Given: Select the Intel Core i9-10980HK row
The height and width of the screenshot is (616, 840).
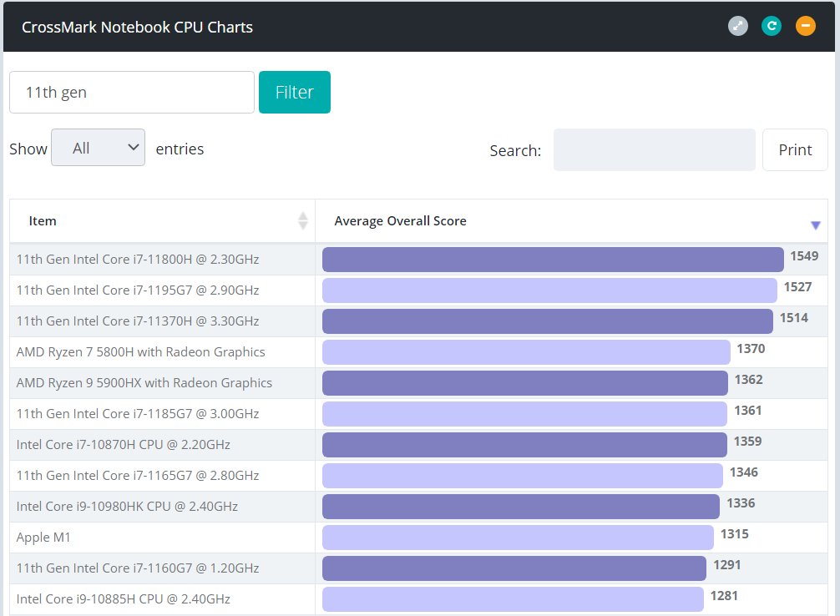Looking at the screenshot, I should pyautogui.click(x=419, y=507).
